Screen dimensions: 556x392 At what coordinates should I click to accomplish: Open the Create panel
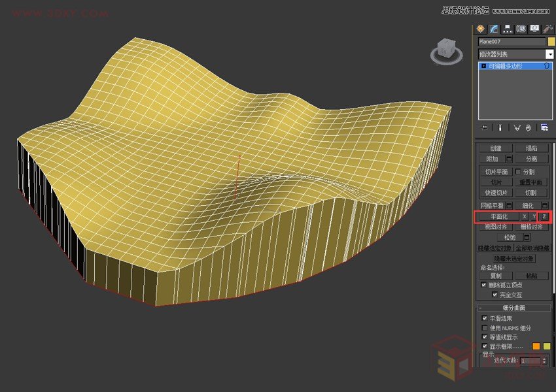tap(480, 29)
